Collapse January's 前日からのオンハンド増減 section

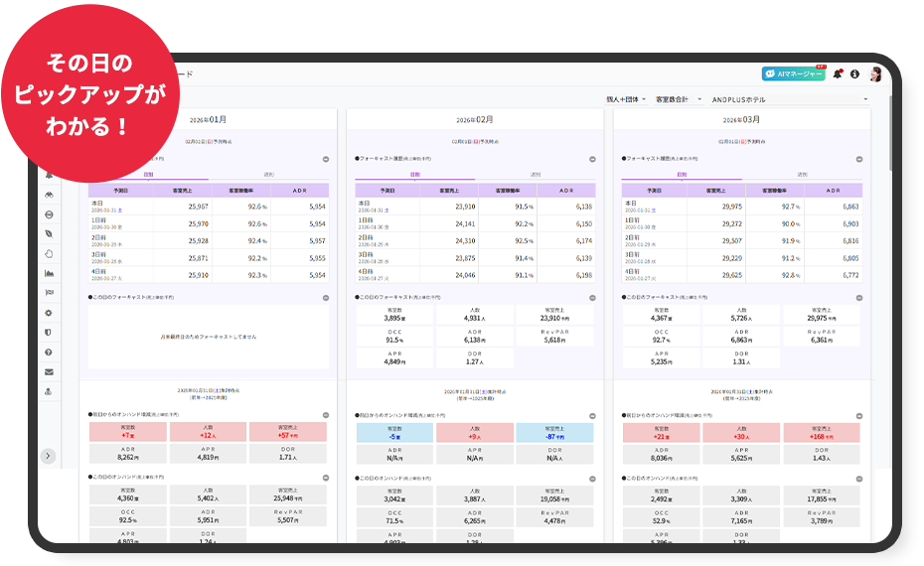click(x=326, y=415)
